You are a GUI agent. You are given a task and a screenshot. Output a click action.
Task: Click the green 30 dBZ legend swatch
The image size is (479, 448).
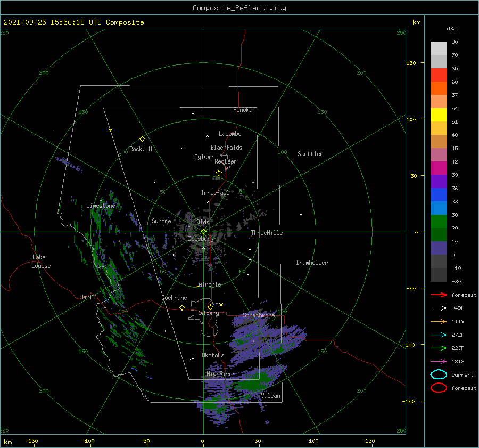tap(439, 221)
